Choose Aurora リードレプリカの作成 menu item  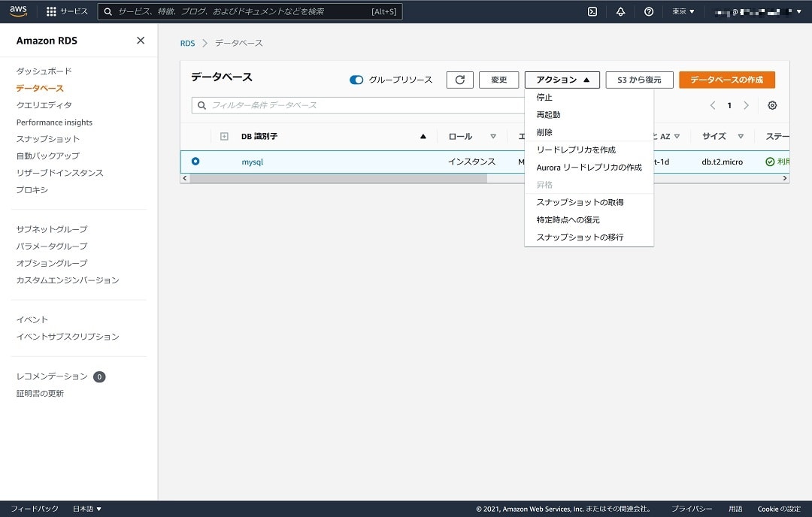click(589, 167)
